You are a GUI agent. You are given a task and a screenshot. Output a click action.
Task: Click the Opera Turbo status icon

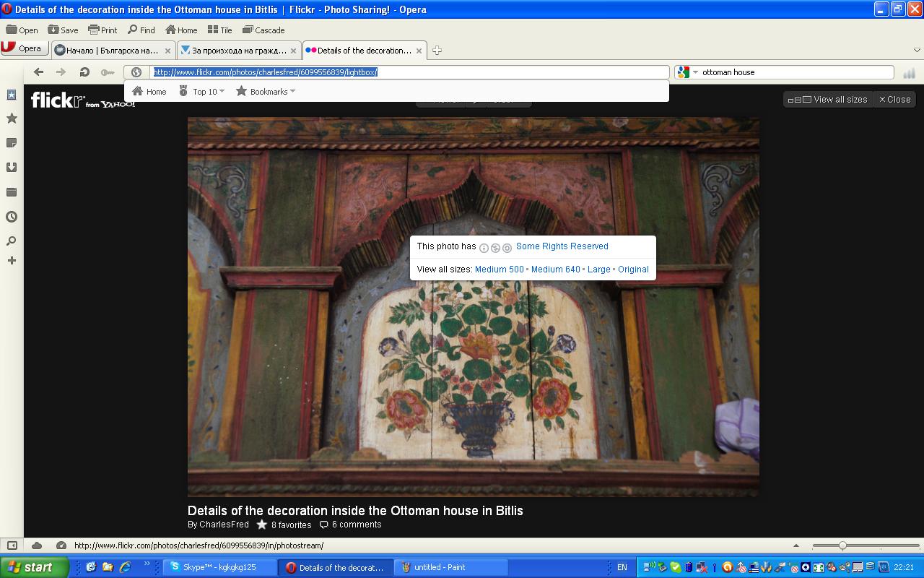(61, 545)
